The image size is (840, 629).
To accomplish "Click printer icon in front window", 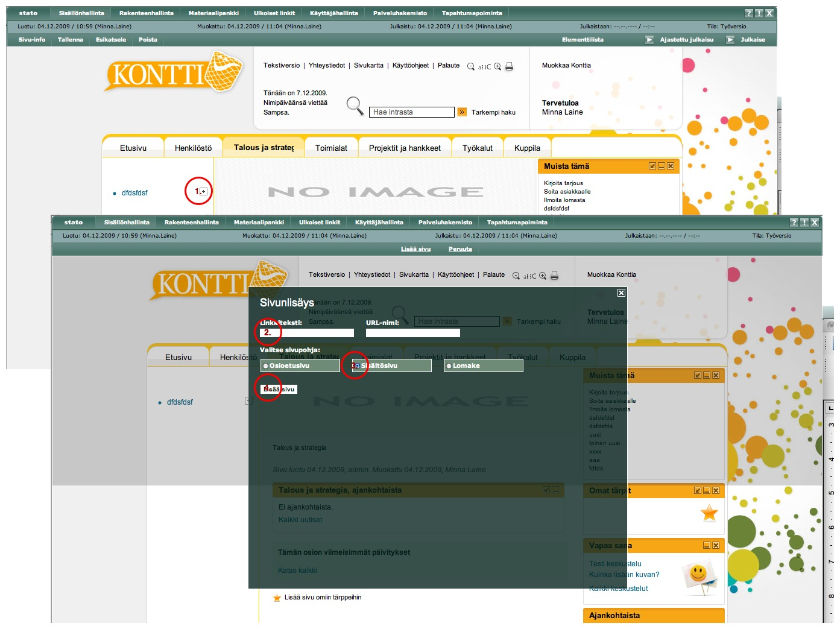I will click(x=554, y=276).
